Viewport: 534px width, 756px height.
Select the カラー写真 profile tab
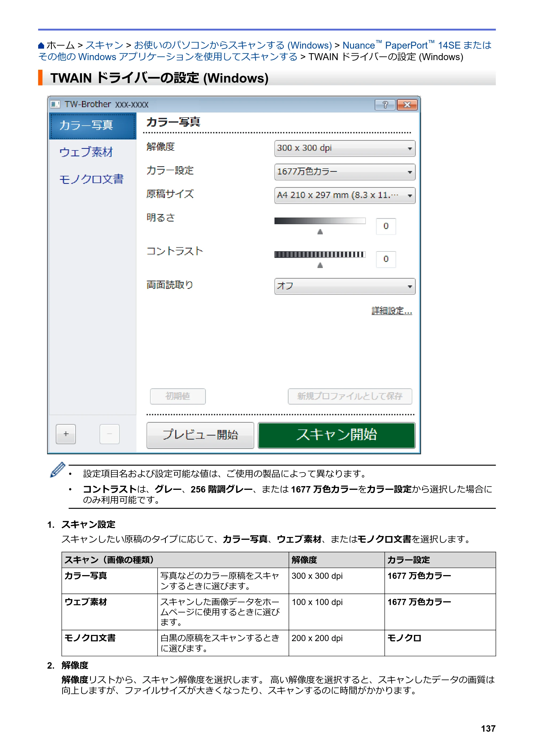point(92,126)
